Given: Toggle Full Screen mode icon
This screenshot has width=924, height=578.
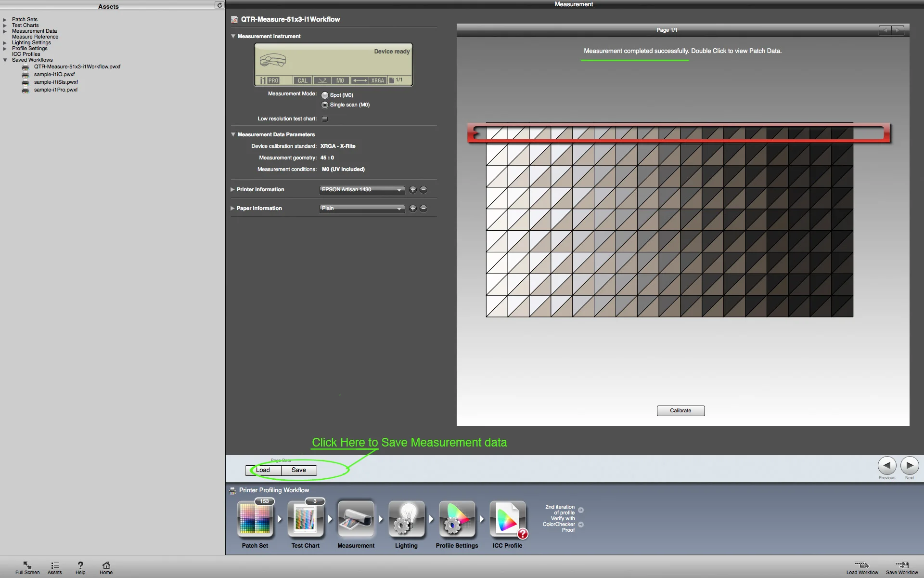Looking at the screenshot, I should 27,565.
